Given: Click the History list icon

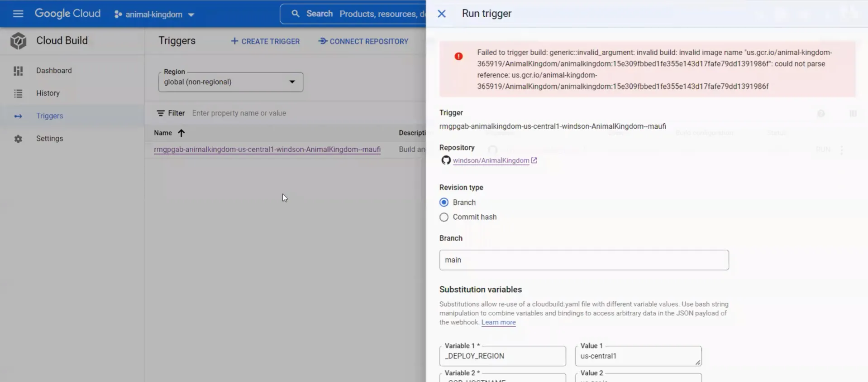Looking at the screenshot, I should (x=18, y=93).
